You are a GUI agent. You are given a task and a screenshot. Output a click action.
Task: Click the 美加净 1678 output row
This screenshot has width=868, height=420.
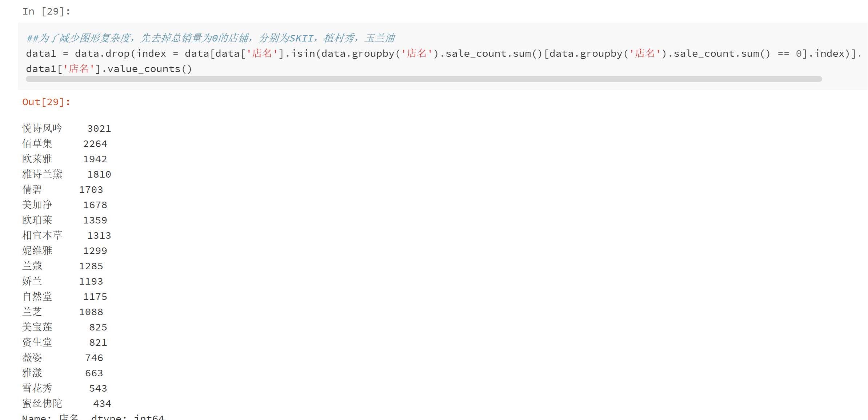pyautogui.click(x=65, y=205)
